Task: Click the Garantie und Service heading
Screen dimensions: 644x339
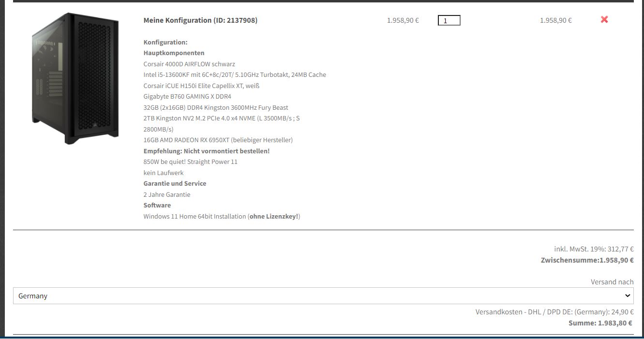Action: [175, 183]
